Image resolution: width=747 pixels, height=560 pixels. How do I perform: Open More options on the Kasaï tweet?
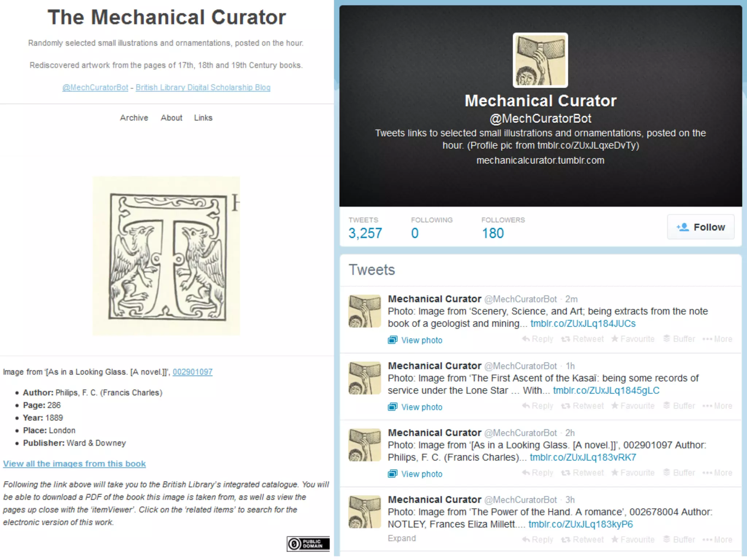click(717, 406)
